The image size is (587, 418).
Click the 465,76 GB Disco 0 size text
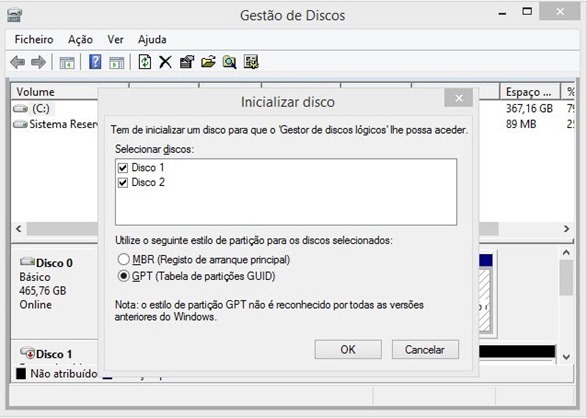point(43,291)
